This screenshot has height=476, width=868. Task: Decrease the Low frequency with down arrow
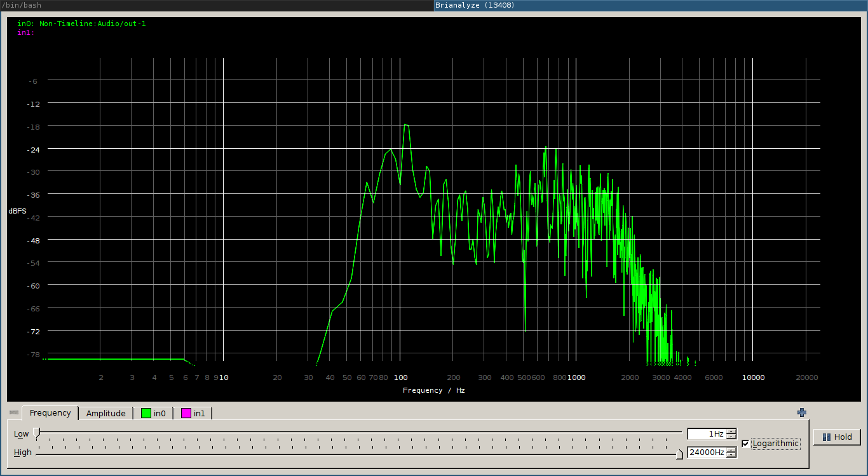(731, 437)
